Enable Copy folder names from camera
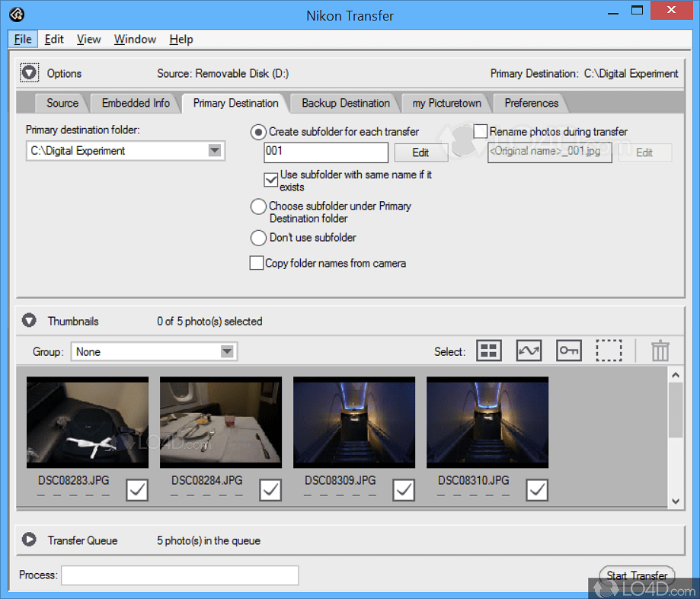 pyautogui.click(x=257, y=263)
